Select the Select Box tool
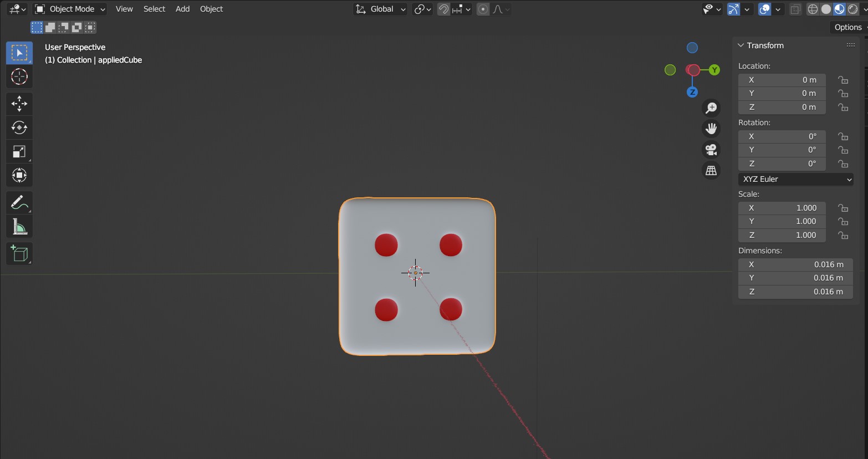This screenshot has height=459, width=868. pos(19,52)
